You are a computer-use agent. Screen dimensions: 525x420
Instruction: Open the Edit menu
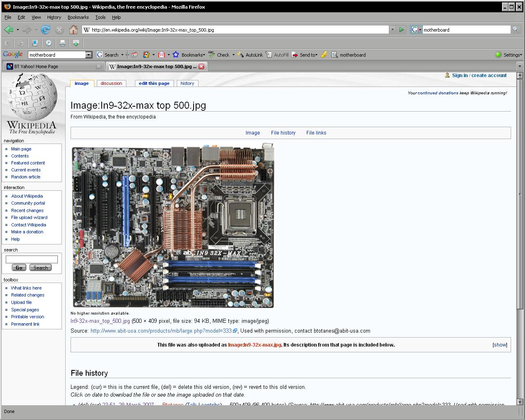(x=21, y=17)
